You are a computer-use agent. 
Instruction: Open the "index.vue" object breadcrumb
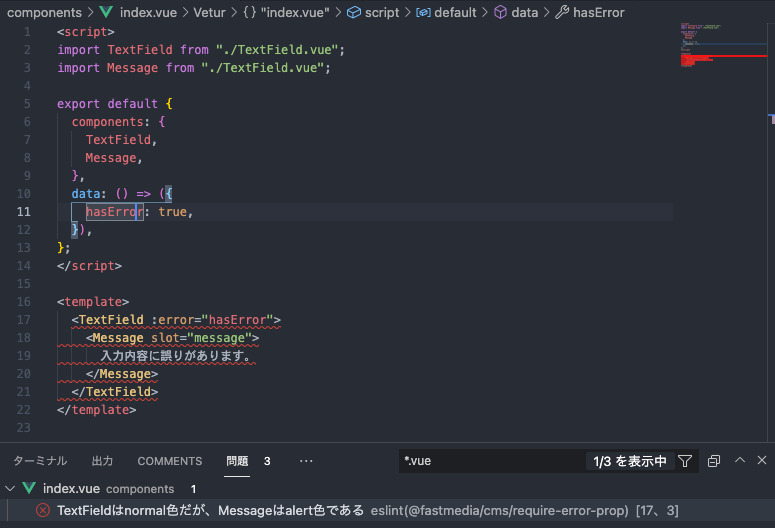(x=295, y=12)
